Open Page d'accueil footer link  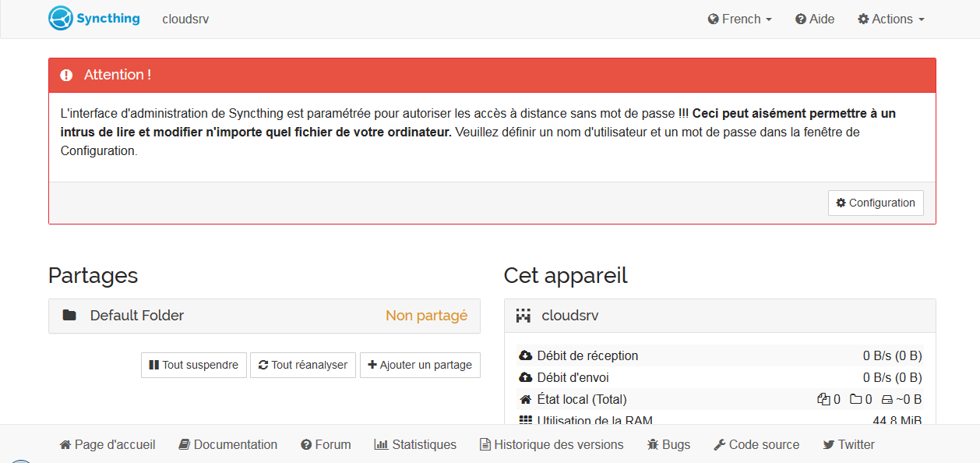tap(108, 445)
